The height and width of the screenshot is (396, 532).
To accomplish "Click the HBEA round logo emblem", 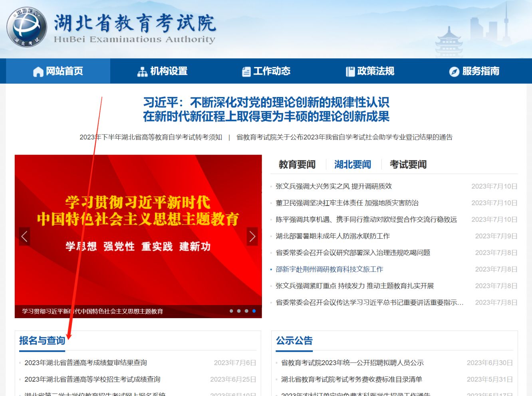I will (x=26, y=27).
